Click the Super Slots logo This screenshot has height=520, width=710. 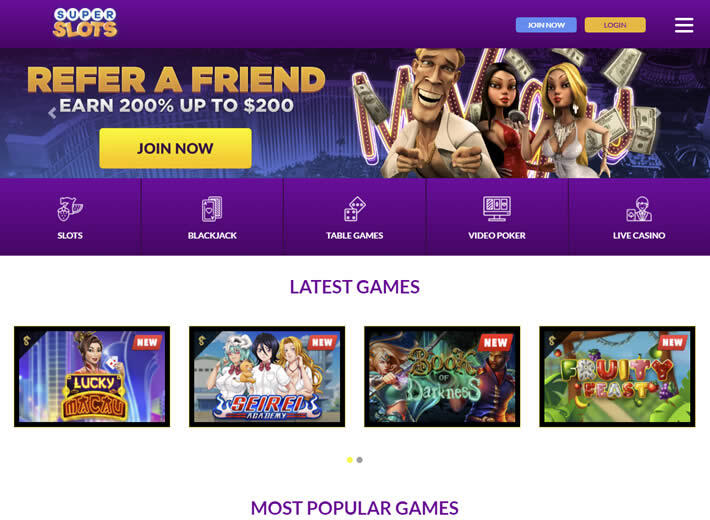tap(85, 22)
